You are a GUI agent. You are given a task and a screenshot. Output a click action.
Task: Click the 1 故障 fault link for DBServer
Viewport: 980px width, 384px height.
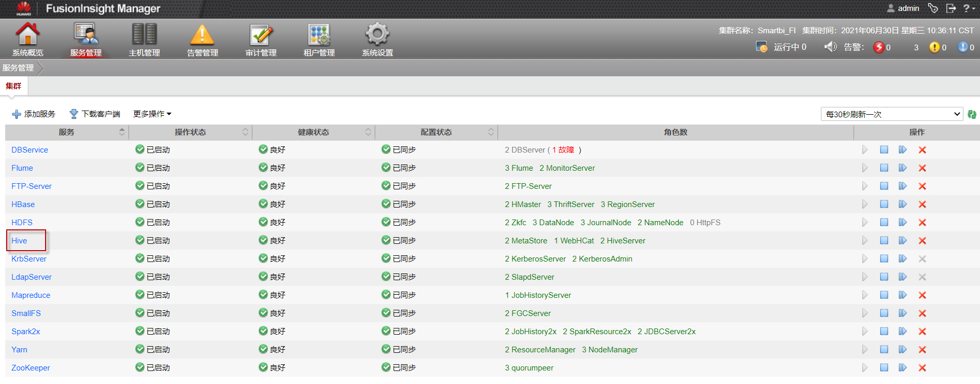coord(563,150)
